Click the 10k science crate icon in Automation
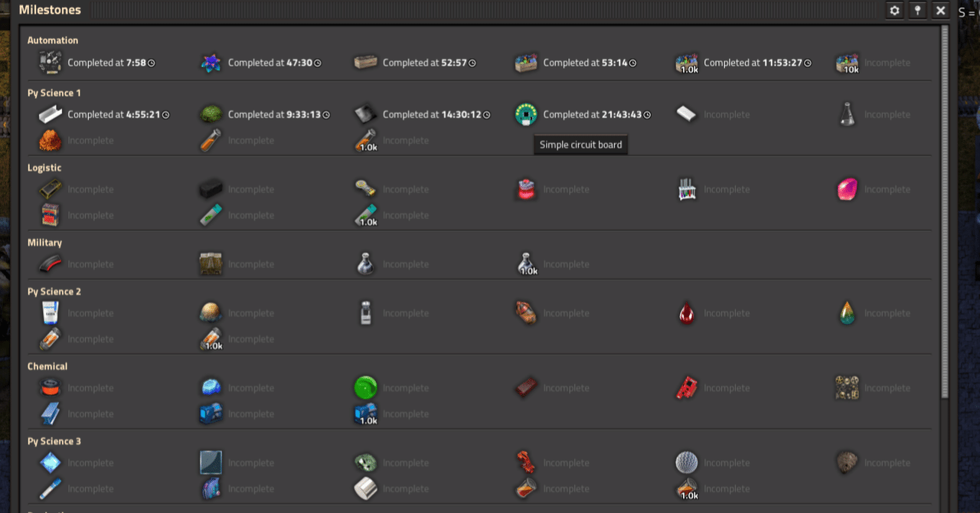This screenshot has width=980, height=513. point(847,64)
